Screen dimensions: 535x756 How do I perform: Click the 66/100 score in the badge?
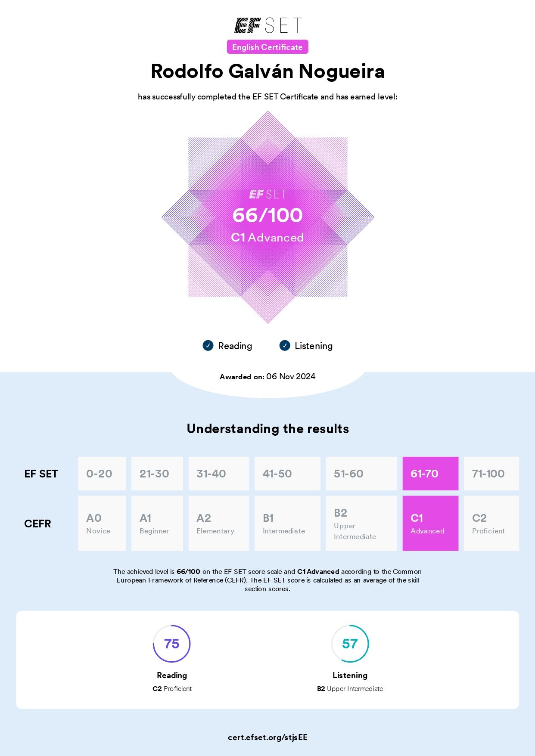click(x=267, y=215)
